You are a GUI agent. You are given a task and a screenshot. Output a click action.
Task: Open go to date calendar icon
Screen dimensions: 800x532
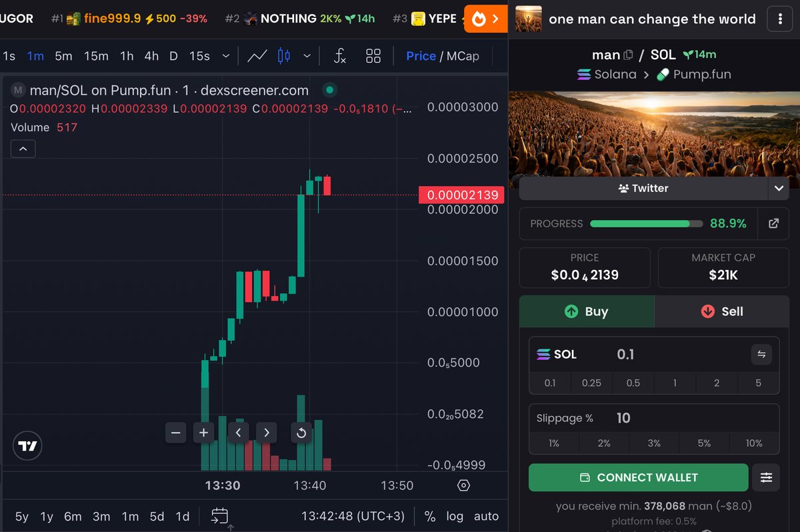(220, 516)
